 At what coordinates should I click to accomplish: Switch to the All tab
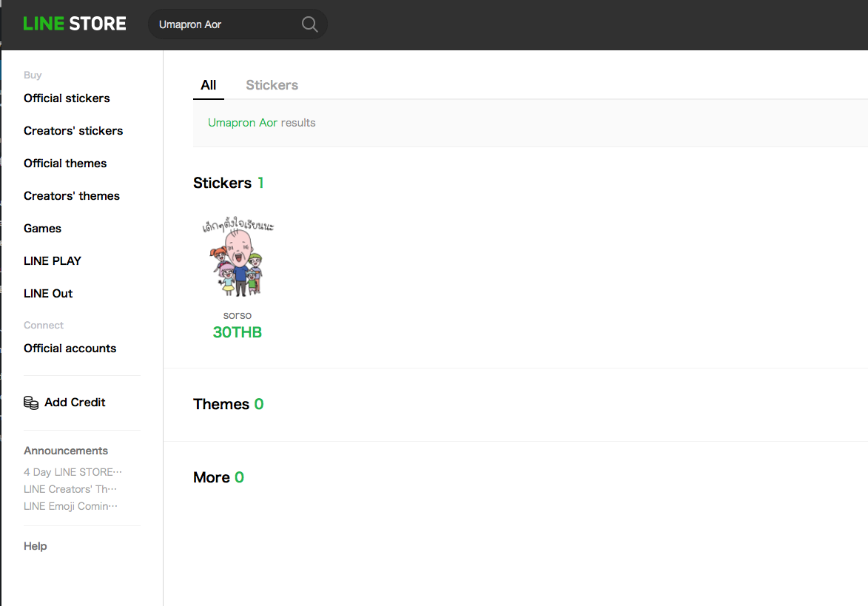point(208,85)
